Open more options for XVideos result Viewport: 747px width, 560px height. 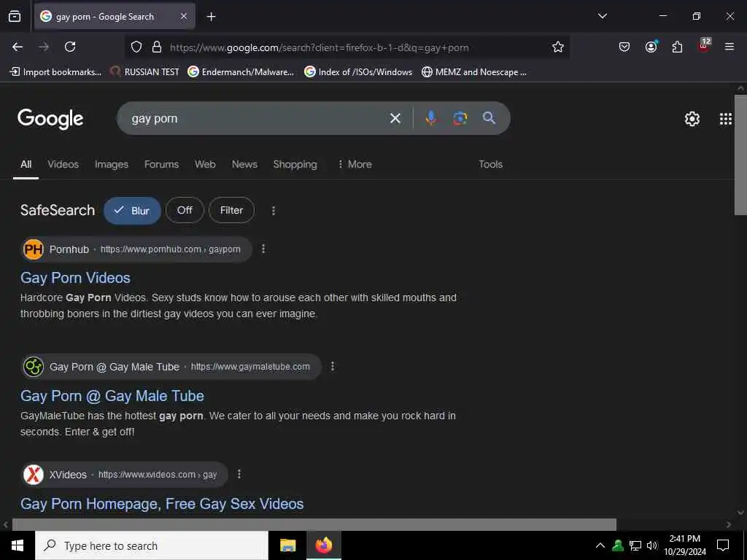coord(239,474)
